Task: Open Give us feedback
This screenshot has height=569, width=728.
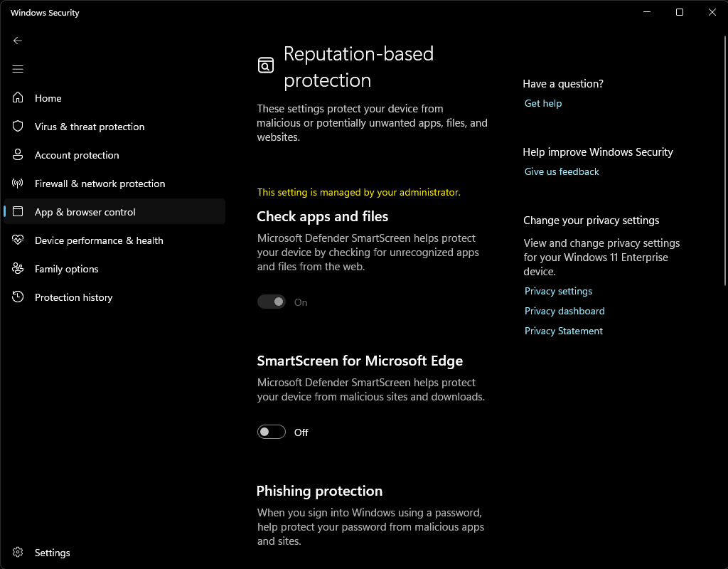Action: click(x=561, y=171)
